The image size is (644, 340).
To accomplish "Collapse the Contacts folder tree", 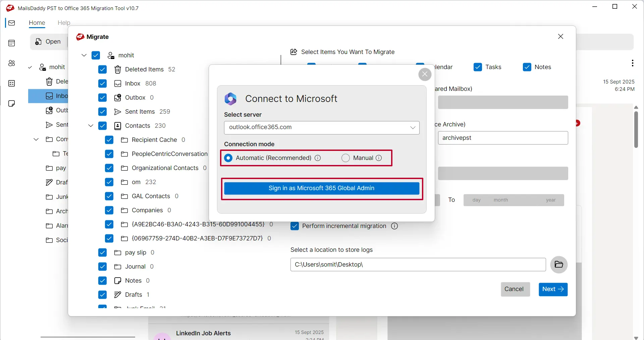I will 91,126.
